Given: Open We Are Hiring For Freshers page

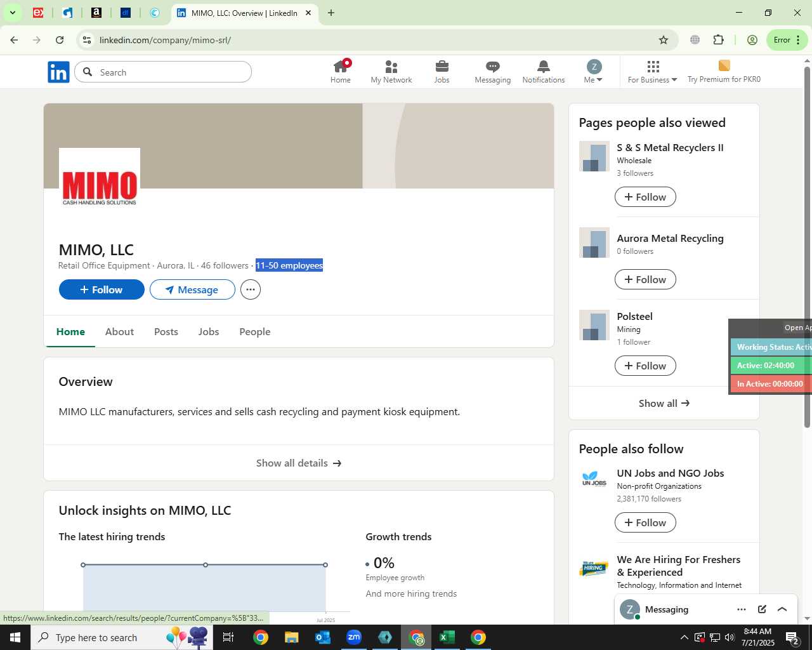Looking at the screenshot, I should [678, 566].
